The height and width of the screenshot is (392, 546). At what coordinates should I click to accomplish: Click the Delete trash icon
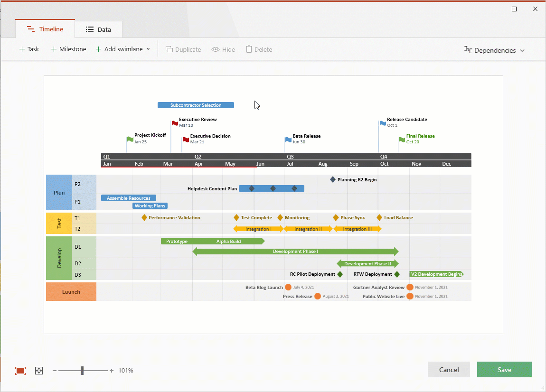[x=248, y=49]
